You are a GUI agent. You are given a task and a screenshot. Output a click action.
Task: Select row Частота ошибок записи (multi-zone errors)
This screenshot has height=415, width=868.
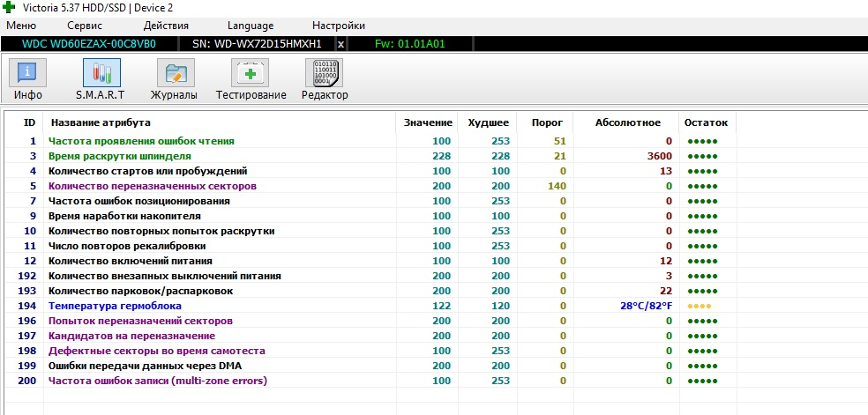click(370, 380)
